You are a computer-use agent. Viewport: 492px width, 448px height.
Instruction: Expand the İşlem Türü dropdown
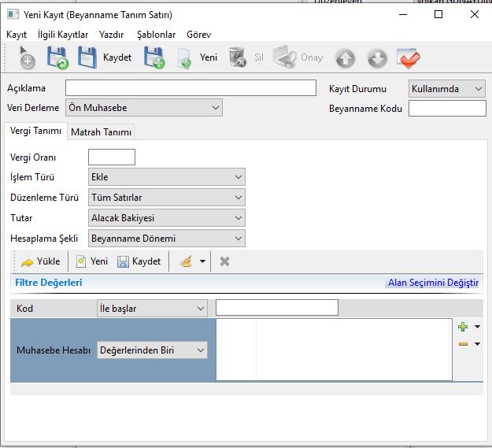[x=166, y=177]
